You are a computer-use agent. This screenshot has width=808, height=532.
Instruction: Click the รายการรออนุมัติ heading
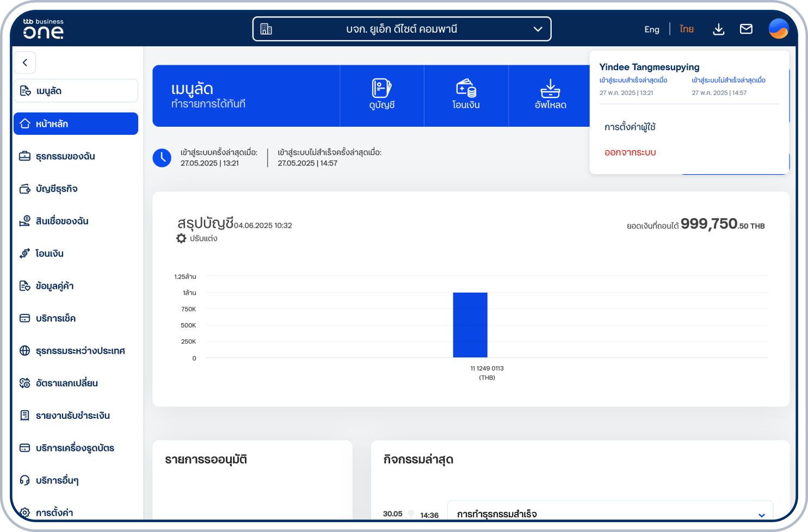(x=206, y=460)
